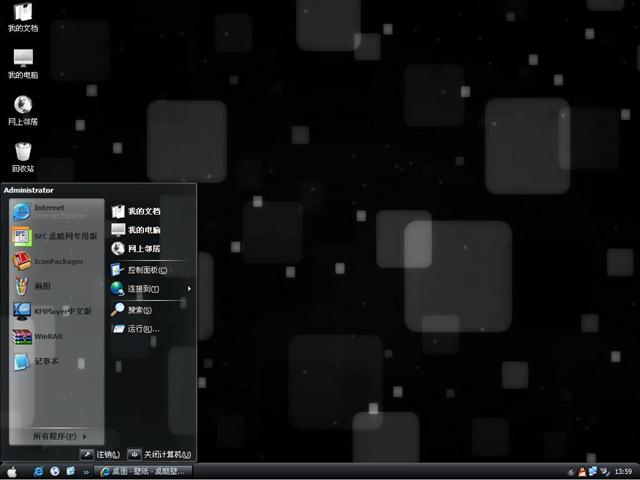Click the 13:59 clock
Viewport: 640px width, 480px height.
coord(623,472)
